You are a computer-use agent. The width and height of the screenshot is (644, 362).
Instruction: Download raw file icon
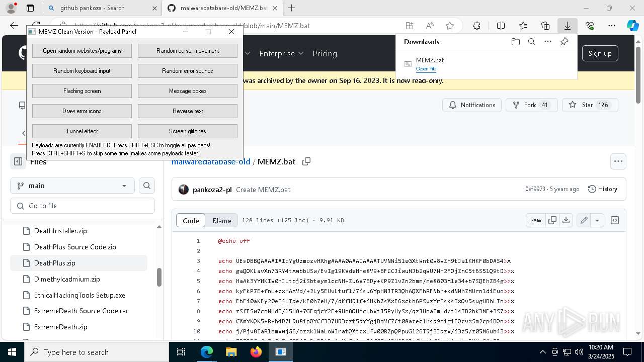click(x=566, y=220)
